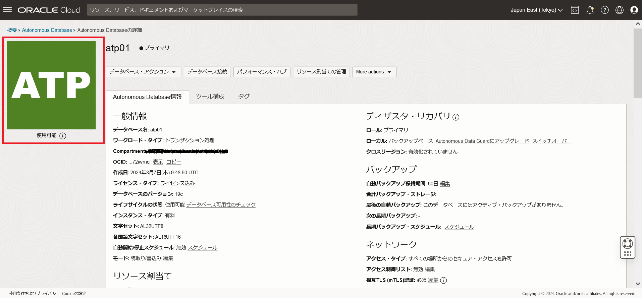Click the ATP database tile image
Viewport: 644px width, 299px height.
tap(51, 85)
